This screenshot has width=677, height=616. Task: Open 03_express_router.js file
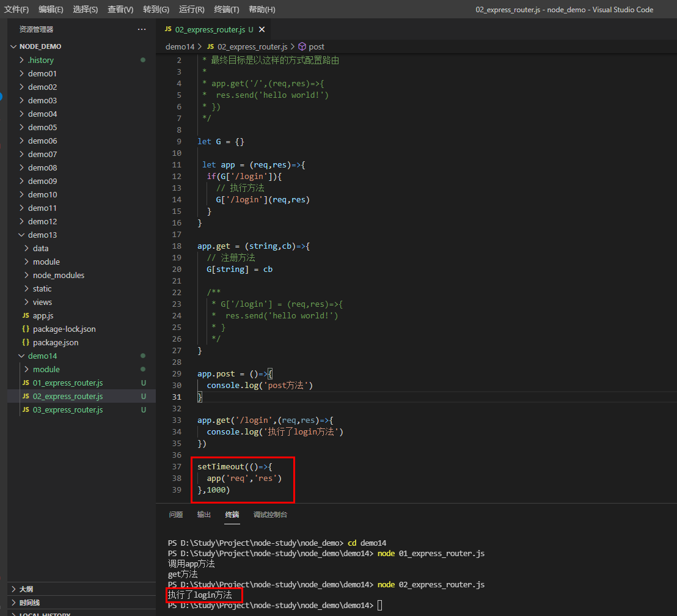(x=82, y=409)
